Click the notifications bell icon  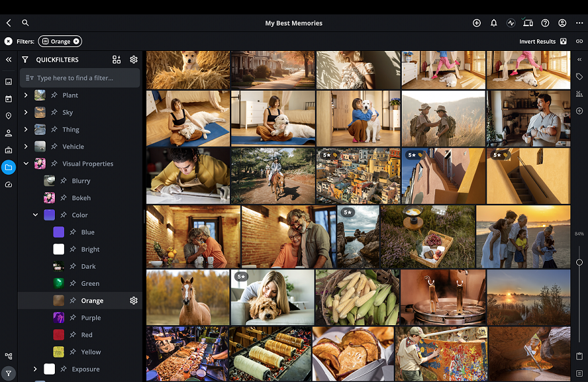[x=494, y=23]
